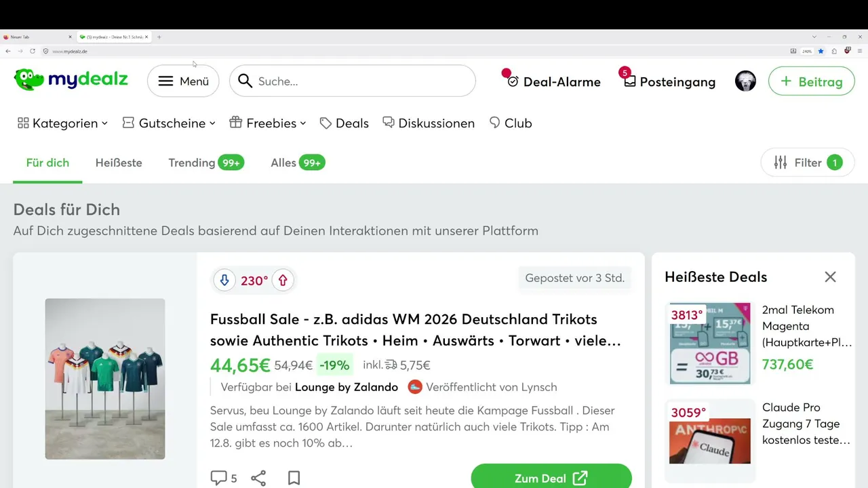Screen dimensions: 868x488
Task: Switch to the Trending tab
Action: [x=206, y=163]
